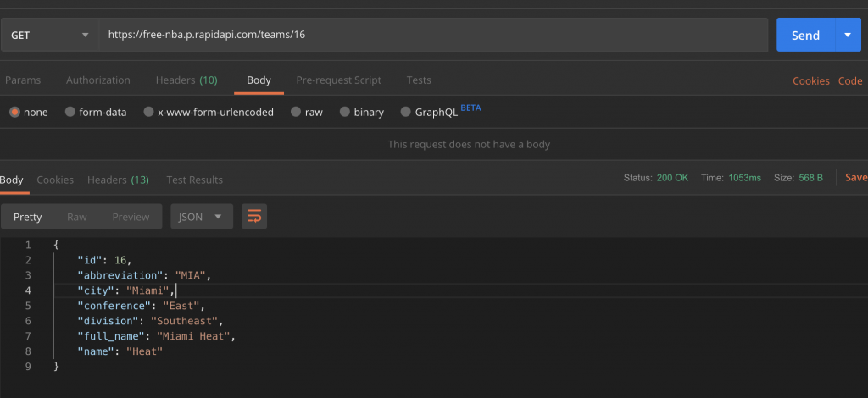
Task: Click the "name": "Heat" line
Action: click(x=120, y=351)
